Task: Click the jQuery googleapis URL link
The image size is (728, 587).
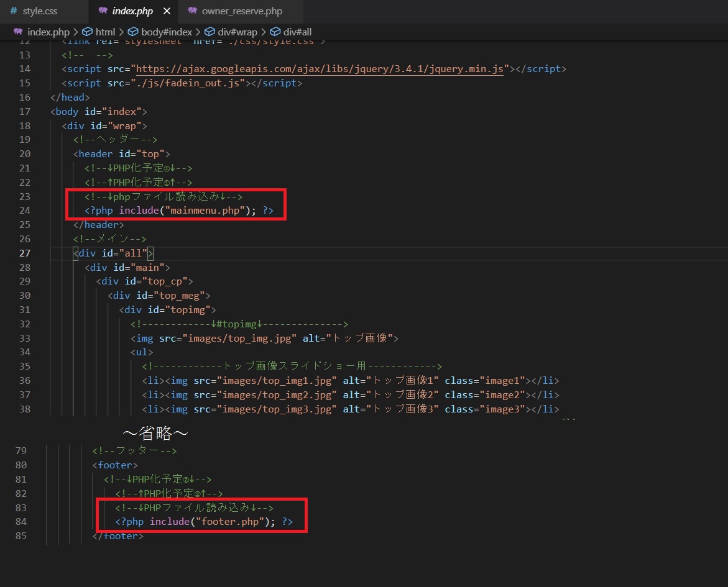Action: (319, 69)
